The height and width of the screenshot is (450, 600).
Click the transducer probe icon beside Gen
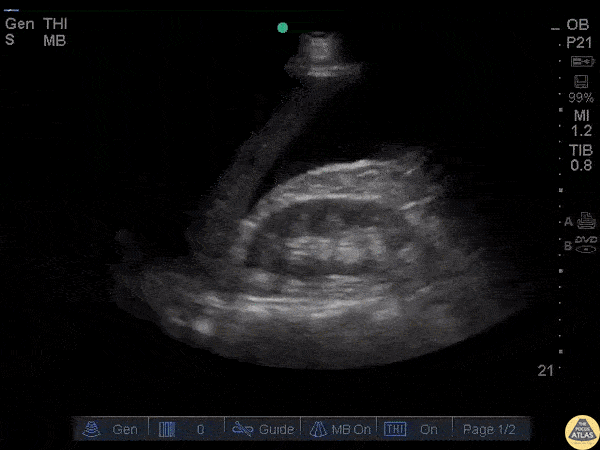(x=91, y=429)
